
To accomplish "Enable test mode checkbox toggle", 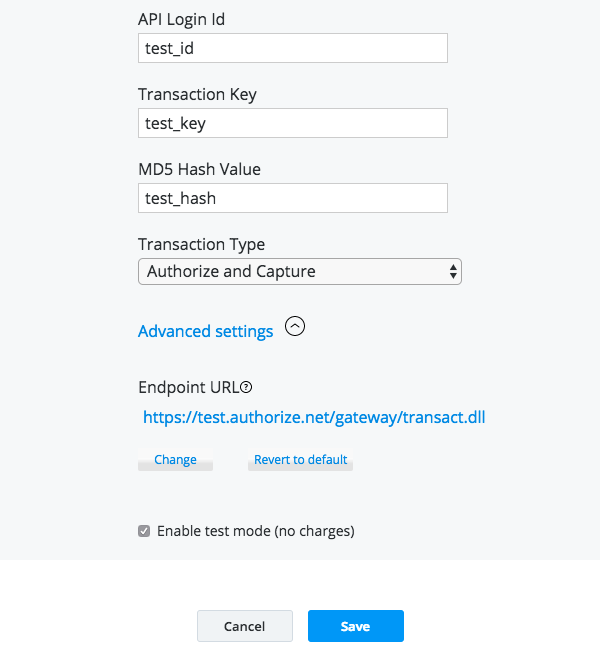I will 144,531.
